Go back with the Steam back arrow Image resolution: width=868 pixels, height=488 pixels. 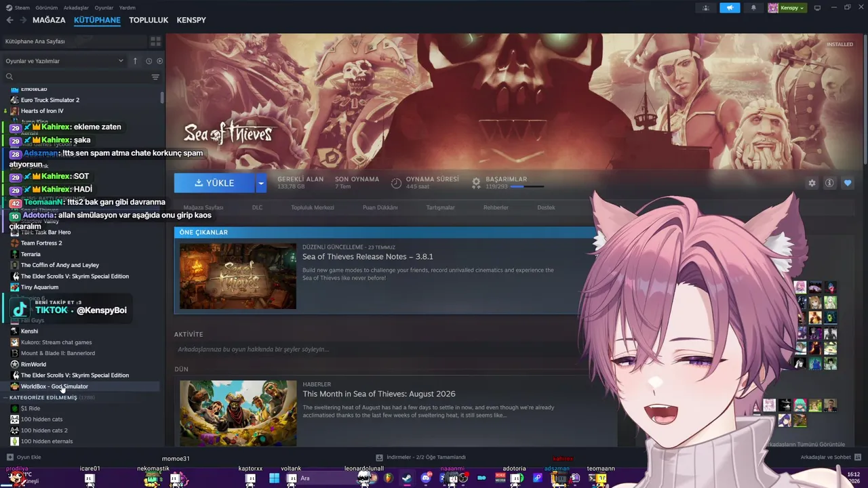point(9,20)
